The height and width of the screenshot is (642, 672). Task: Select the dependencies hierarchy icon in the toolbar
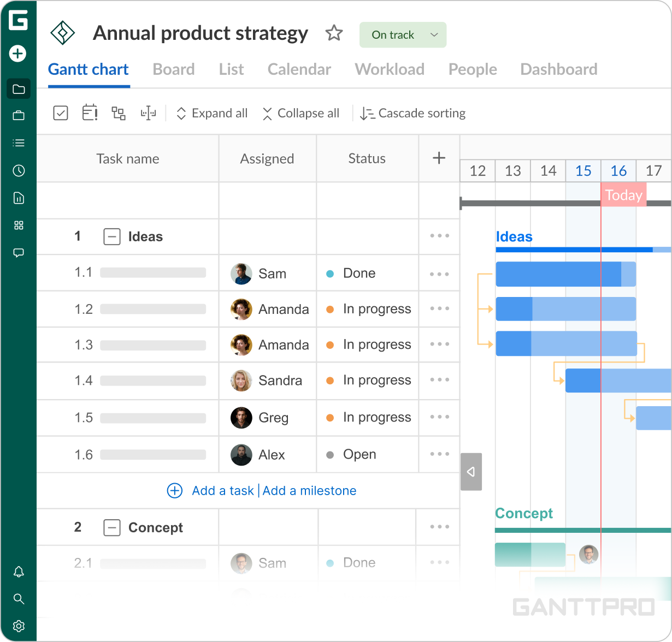click(119, 113)
